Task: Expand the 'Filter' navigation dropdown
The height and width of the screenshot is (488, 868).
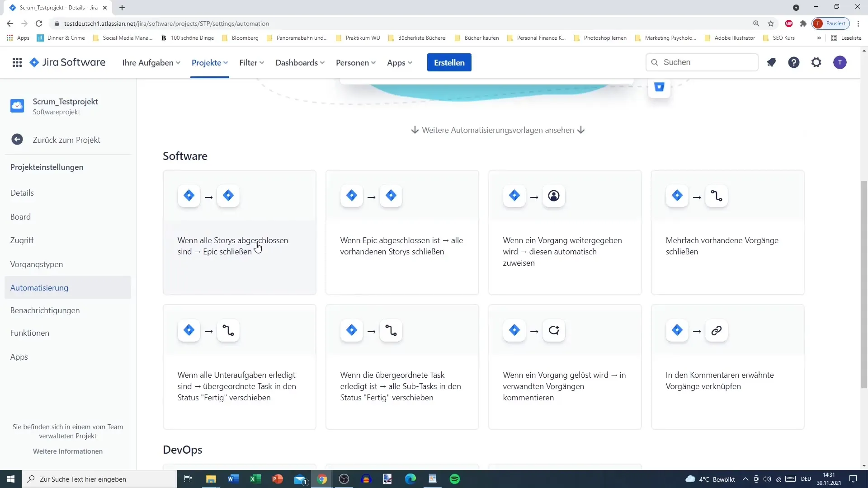Action: click(251, 62)
